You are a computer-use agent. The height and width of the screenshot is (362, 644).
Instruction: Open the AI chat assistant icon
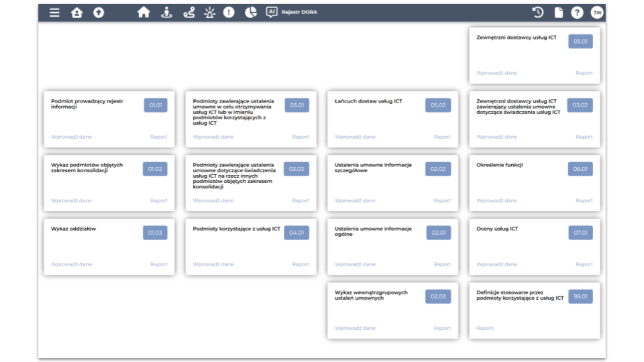click(272, 12)
